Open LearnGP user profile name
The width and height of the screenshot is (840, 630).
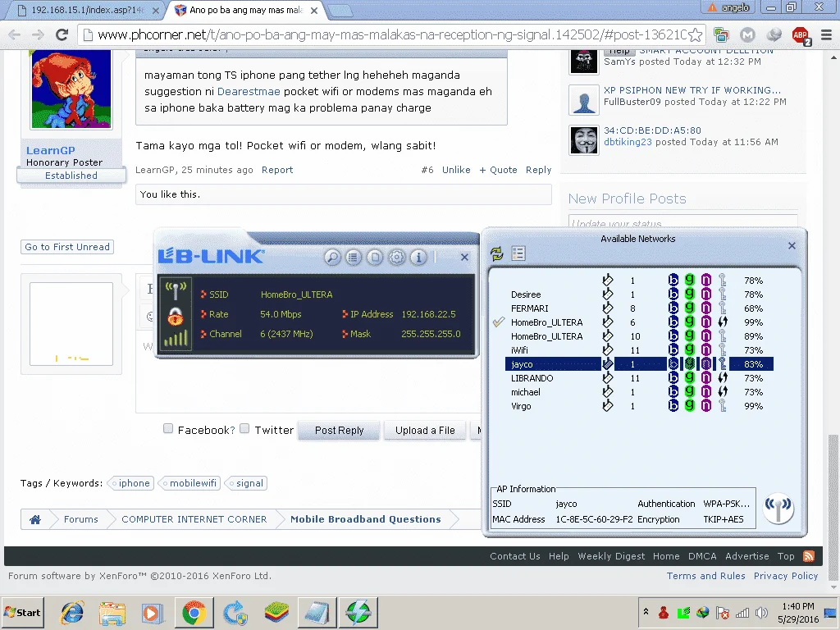click(50, 151)
